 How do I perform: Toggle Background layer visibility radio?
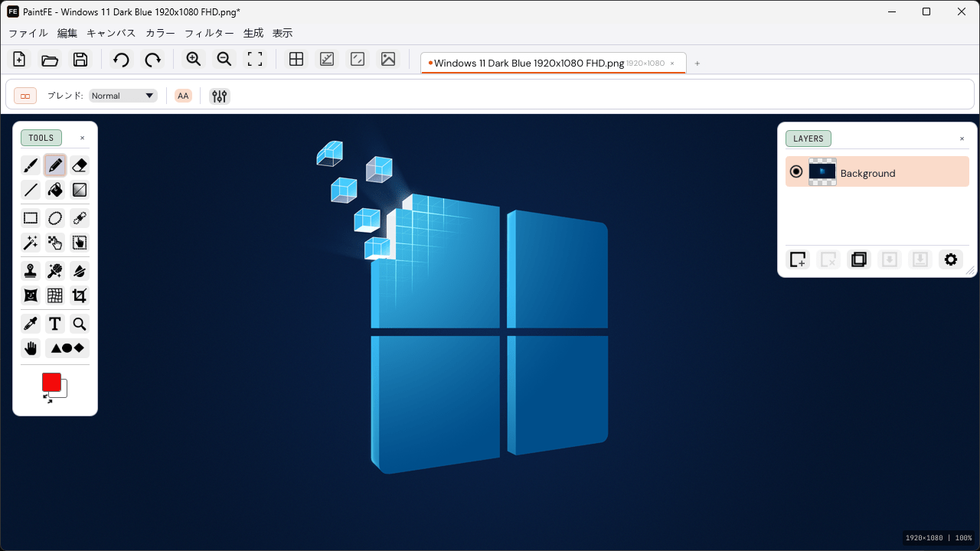click(x=796, y=172)
